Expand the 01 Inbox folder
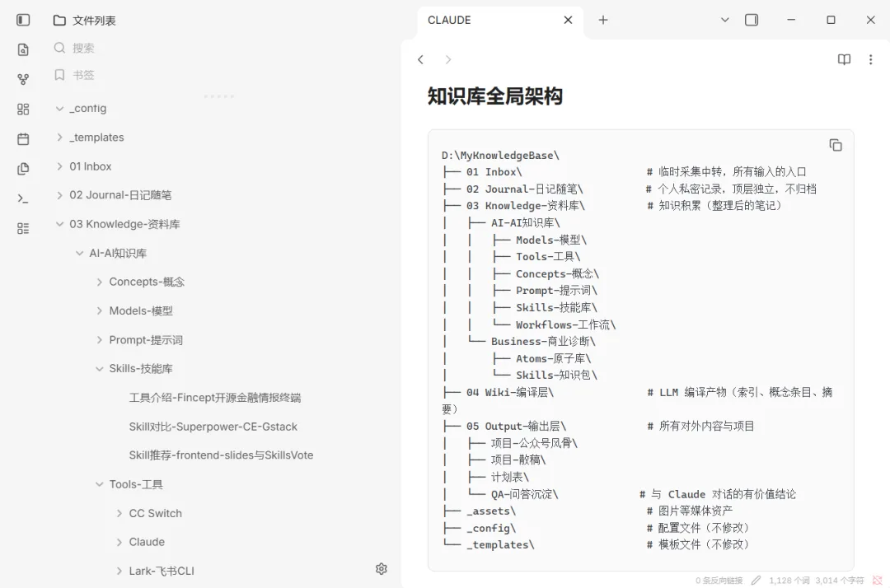890x588 pixels. click(59, 166)
